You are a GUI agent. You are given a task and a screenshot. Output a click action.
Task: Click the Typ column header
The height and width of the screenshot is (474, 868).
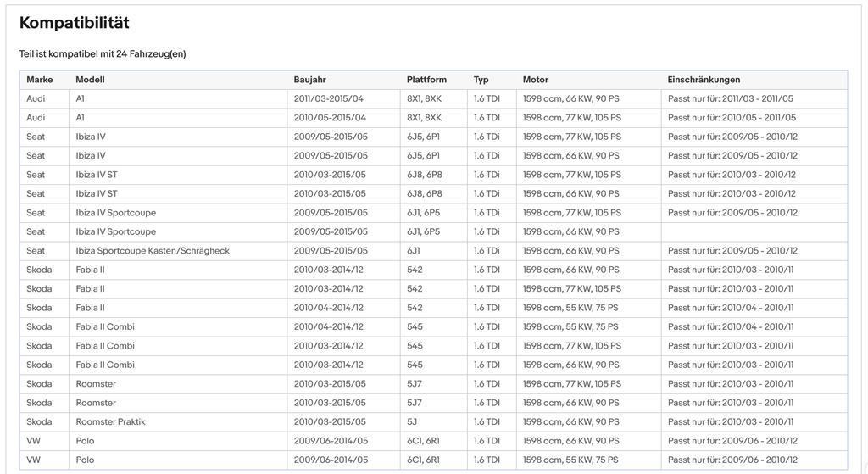(x=481, y=80)
